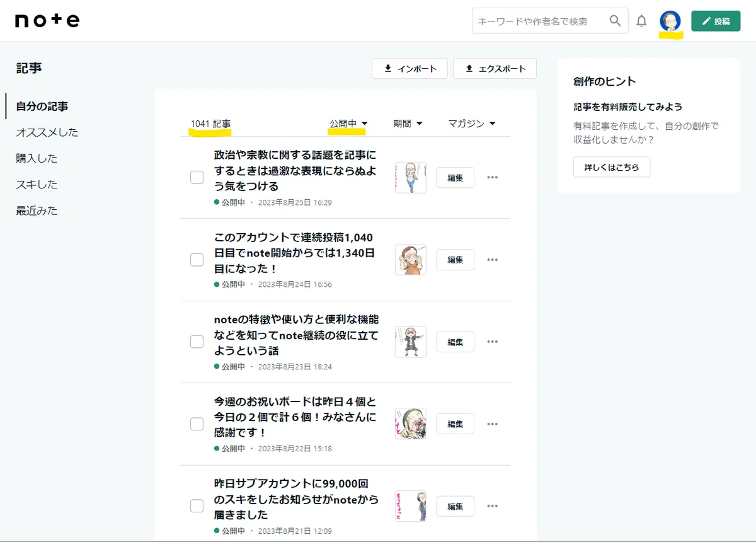Open article title 今週のお祝いボードは昨日4個
756x542 pixels.
295,417
